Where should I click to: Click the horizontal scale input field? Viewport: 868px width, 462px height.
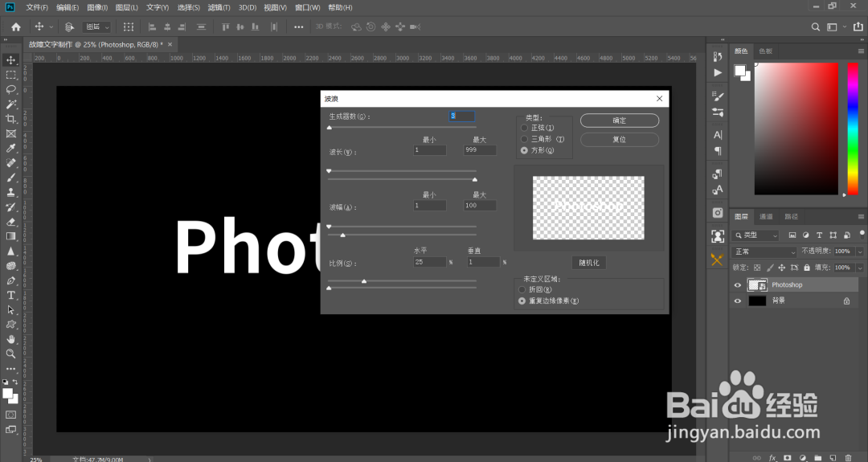pyautogui.click(x=429, y=262)
